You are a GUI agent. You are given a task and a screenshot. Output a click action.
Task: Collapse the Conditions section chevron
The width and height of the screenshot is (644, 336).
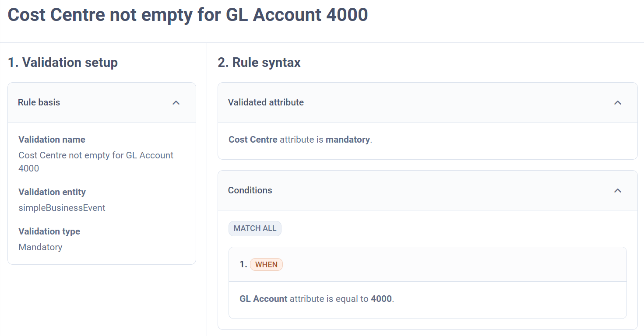pos(618,191)
